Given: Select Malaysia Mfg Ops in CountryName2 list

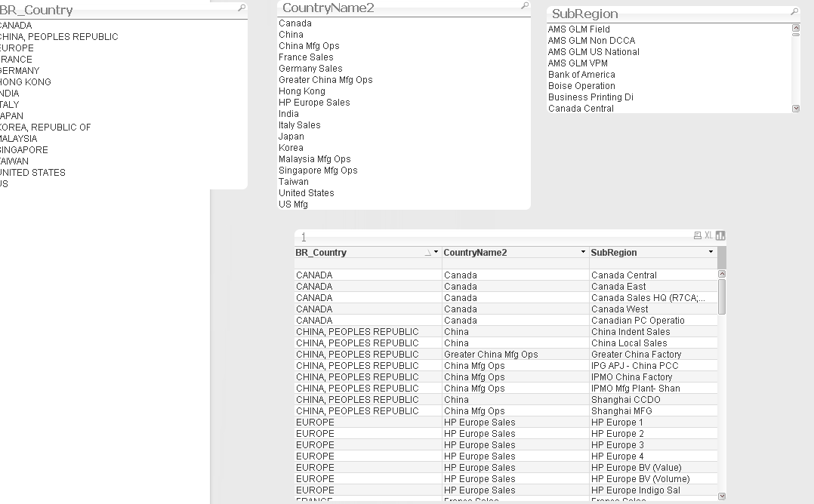Looking at the screenshot, I should pos(315,159).
